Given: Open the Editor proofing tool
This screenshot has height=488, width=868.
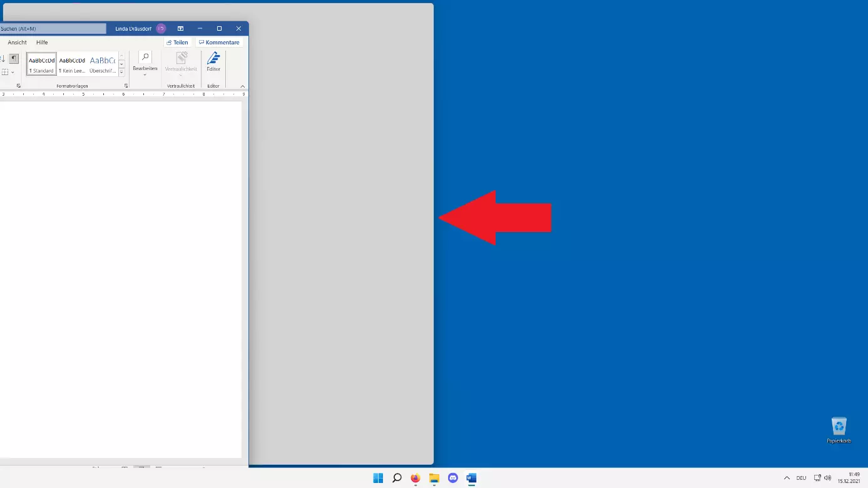Looking at the screenshot, I should point(213,62).
